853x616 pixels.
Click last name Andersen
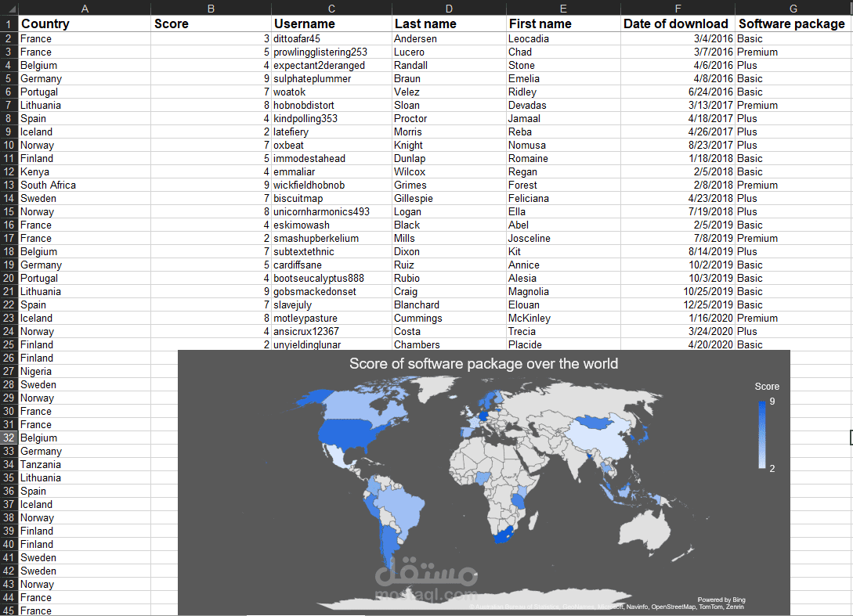449,38
